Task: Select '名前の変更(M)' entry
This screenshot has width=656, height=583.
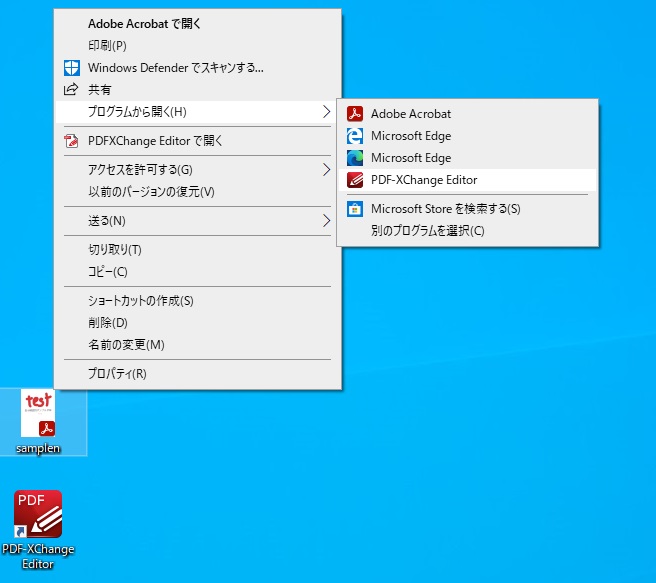Action: 197,345
